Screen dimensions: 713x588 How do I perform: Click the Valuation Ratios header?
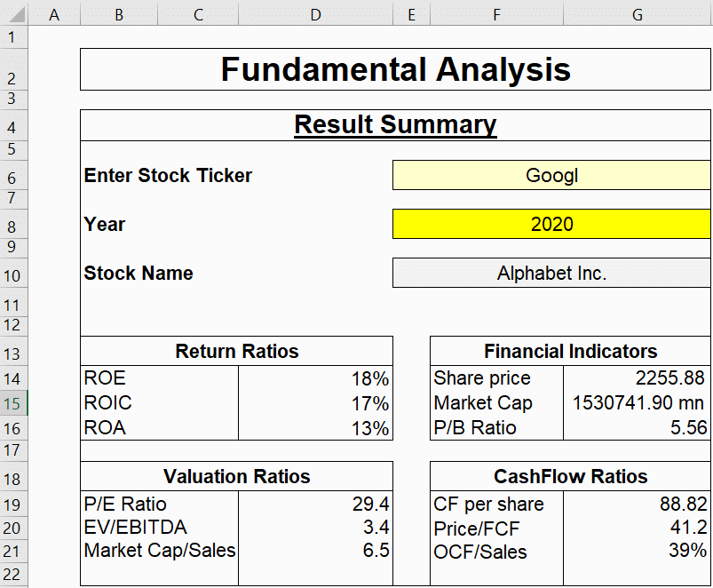point(237,476)
